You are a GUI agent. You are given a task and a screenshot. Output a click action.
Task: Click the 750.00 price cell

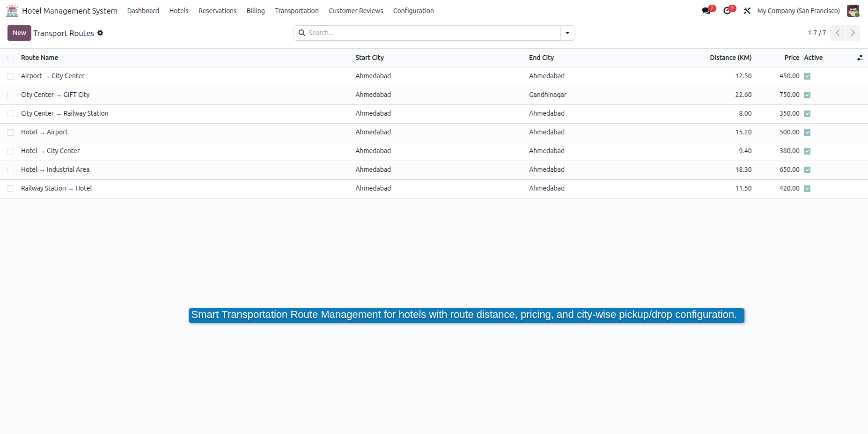[789, 95]
